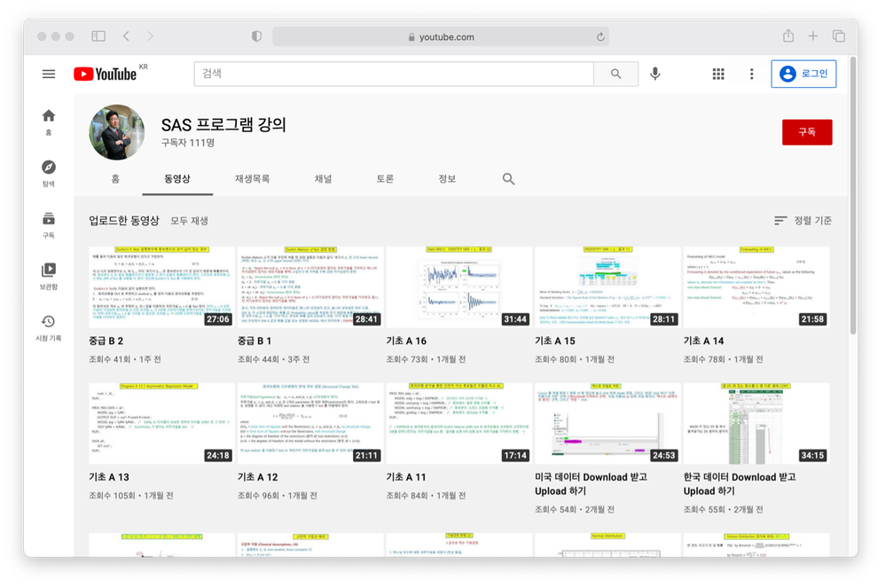Click the YouTube logo
Screen dimensions: 885x588
tap(106, 74)
